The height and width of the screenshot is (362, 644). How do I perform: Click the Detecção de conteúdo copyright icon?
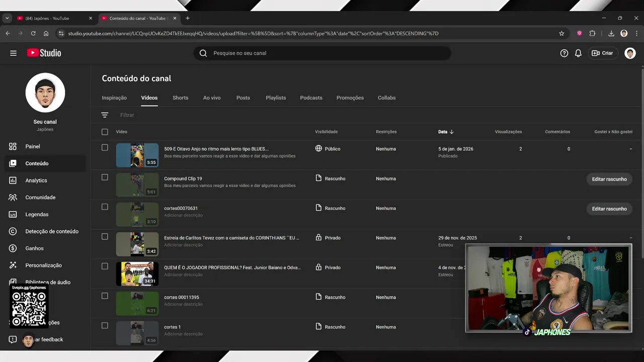point(13,231)
